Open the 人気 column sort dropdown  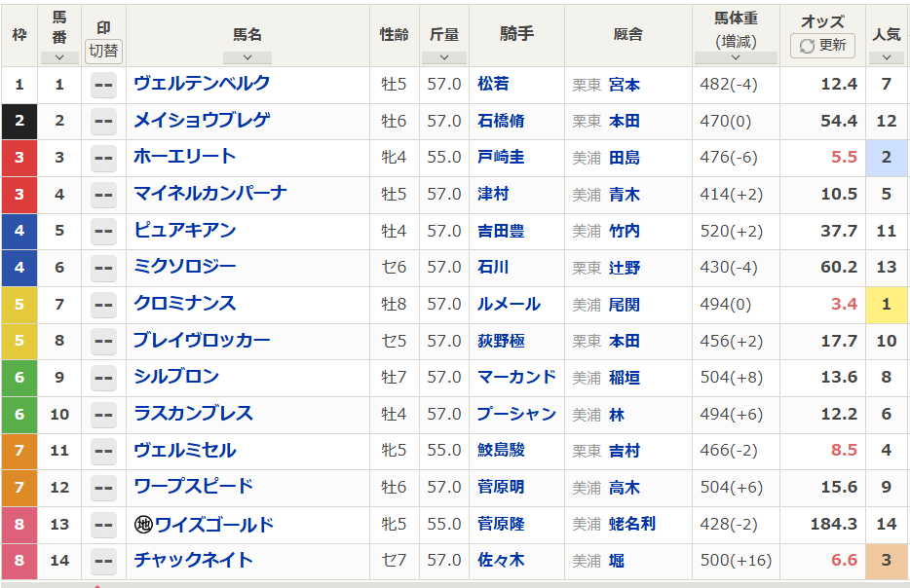pos(886,56)
